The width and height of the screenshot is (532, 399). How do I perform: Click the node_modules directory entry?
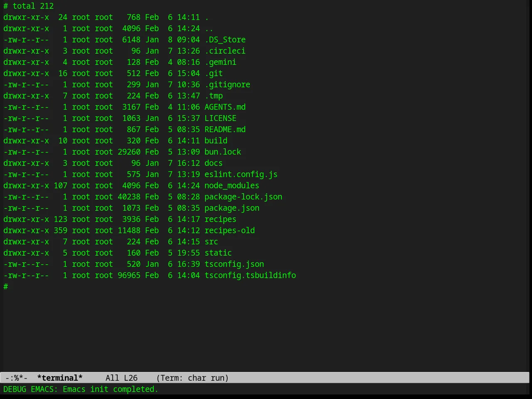(x=232, y=185)
